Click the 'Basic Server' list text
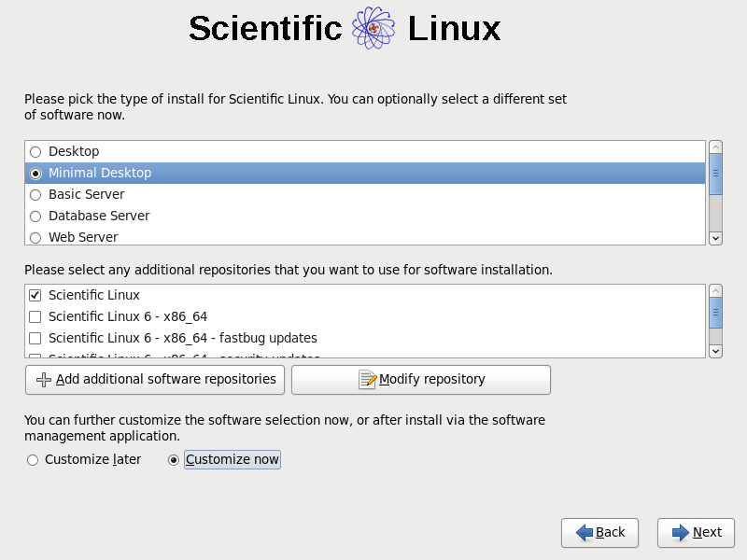The image size is (747, 560). point(86,194)
